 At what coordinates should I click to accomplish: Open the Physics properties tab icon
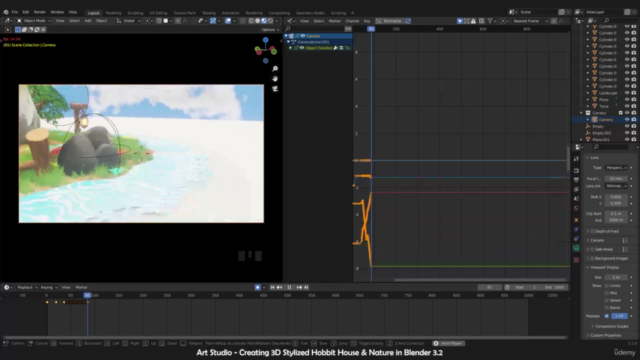[x=576, y=229]
